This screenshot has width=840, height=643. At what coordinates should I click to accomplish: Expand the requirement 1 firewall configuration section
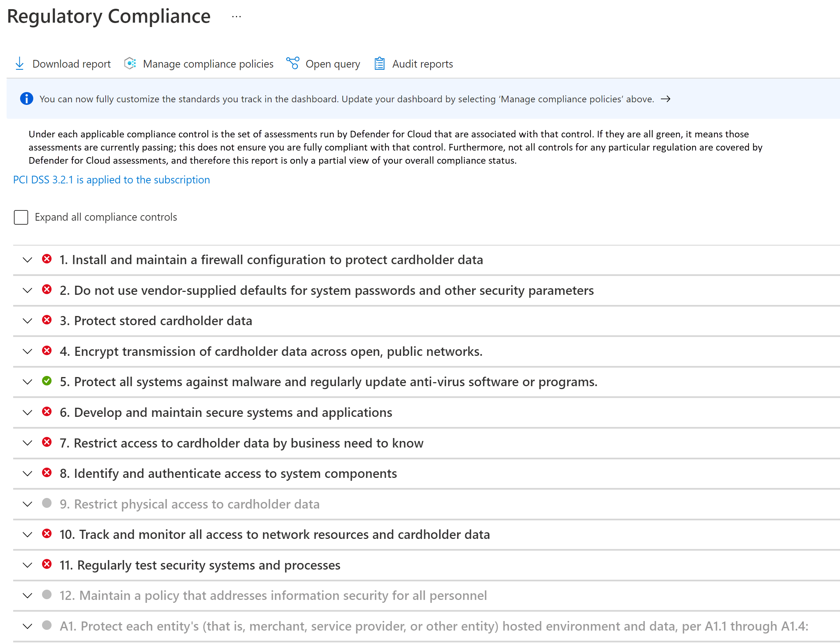click(27, 259)
